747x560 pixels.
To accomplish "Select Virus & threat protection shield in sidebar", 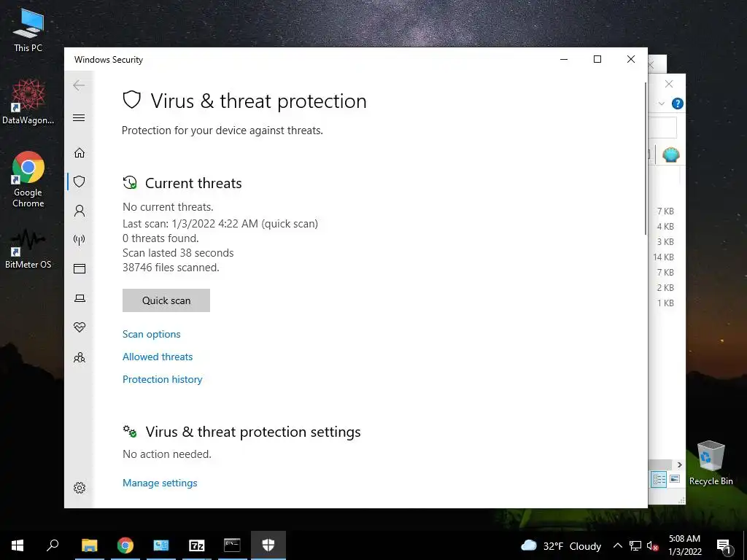I will [80, 182].
